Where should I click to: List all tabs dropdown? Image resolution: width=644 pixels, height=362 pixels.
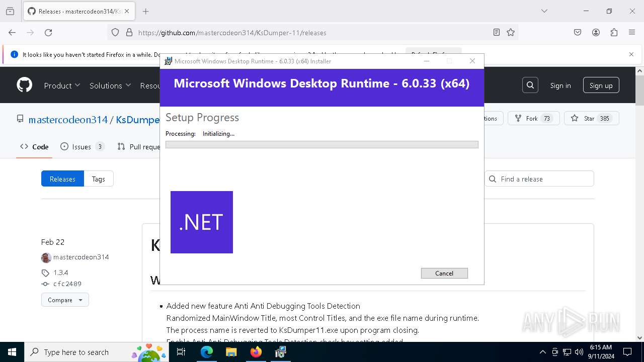pyautogui.click(x=544, y=11)
